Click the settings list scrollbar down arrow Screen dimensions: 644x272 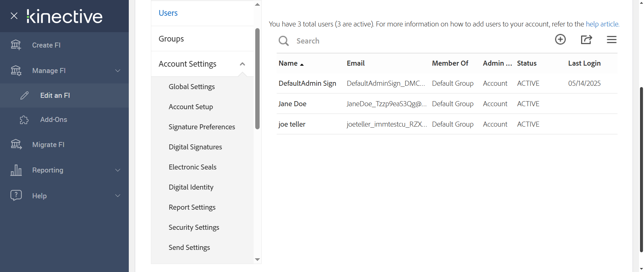257,260
